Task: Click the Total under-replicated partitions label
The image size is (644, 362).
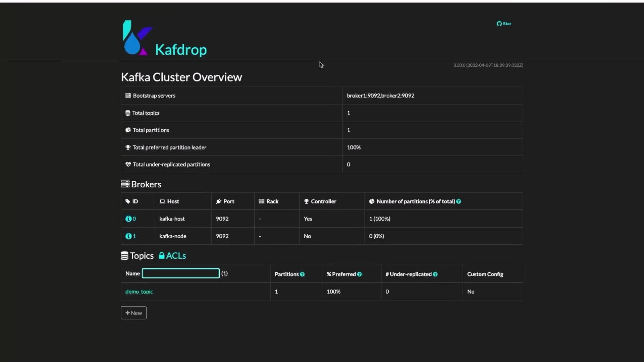Action: (171, 165)
